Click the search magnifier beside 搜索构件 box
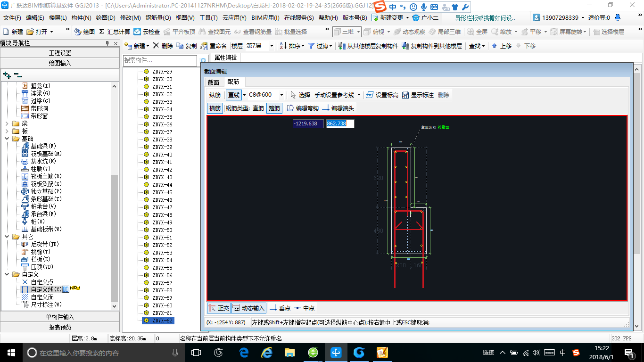Screen dimensions: 644x362 [x=203, y=61]
